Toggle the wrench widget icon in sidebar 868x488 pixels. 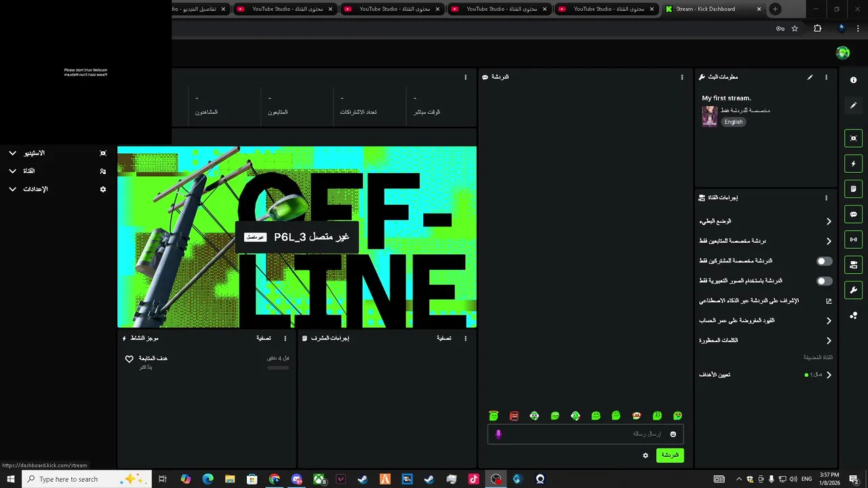coord(853,290)
